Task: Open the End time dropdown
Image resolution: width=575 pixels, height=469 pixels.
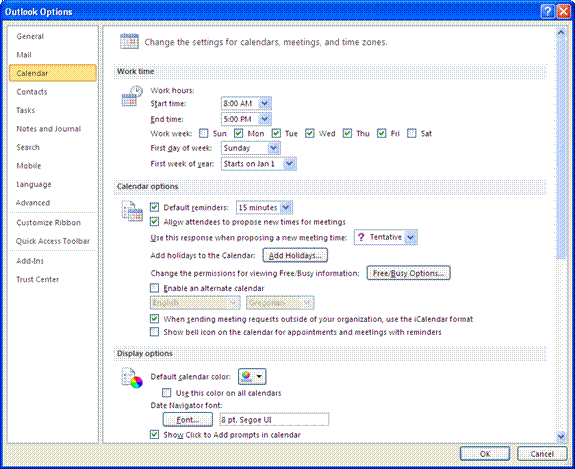Action: 246,119
